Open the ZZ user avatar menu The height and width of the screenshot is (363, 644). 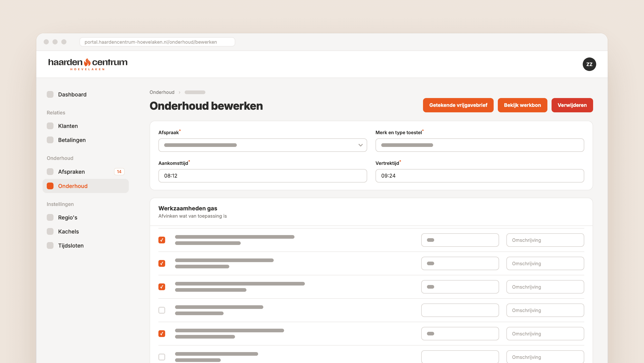click(x=589, y=64)
